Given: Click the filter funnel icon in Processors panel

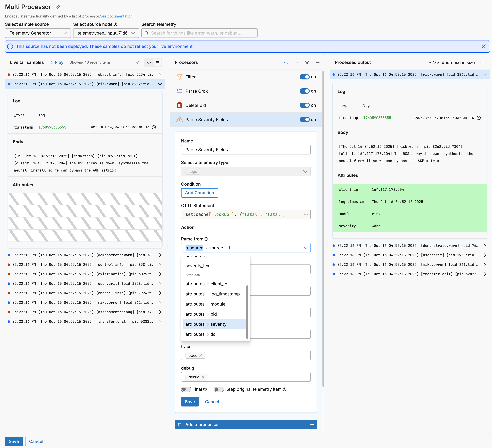Looking at the screenshot, I should coord(307,63).
